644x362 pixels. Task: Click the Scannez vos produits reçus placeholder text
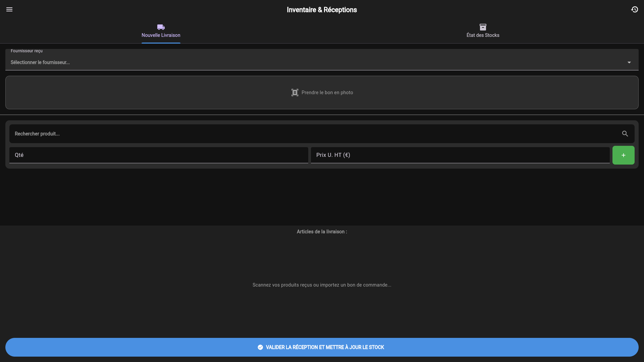(322, 285)
